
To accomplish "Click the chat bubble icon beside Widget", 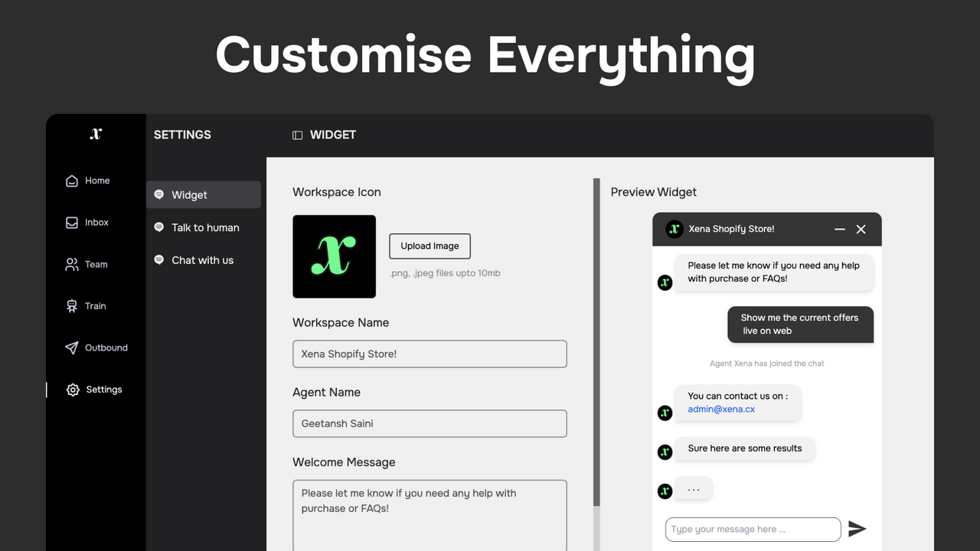I will click(159, 194).
